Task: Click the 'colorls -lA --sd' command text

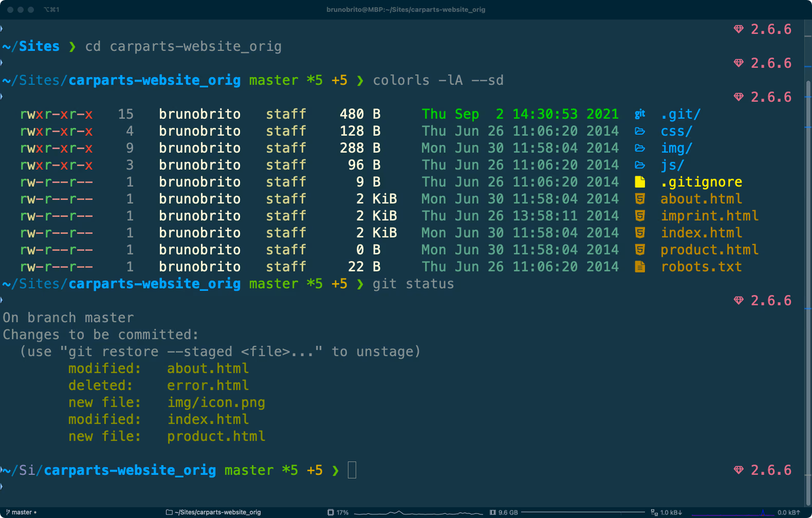Action: tap(438, 81)
